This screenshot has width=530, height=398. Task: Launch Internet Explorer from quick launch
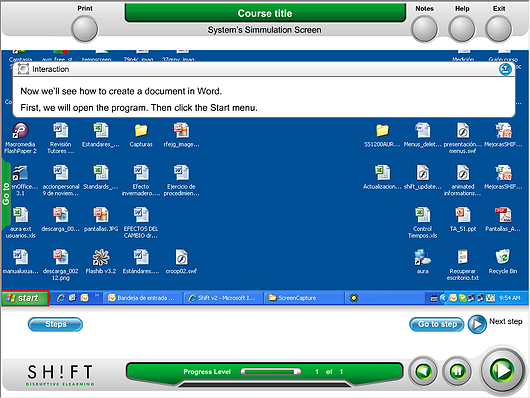[x=61, y=298]
